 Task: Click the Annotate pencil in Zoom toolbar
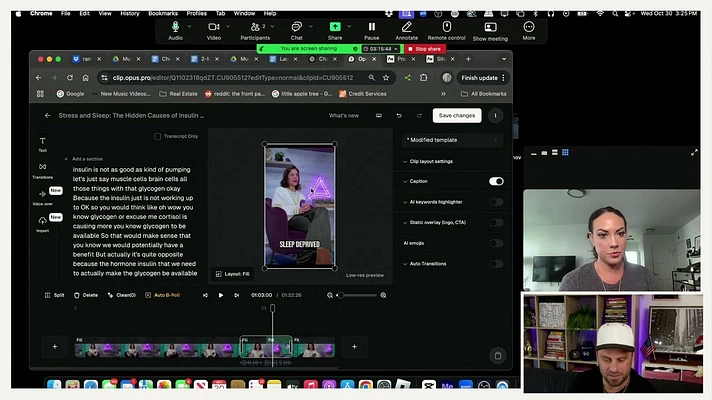click(x=406, y=30)
